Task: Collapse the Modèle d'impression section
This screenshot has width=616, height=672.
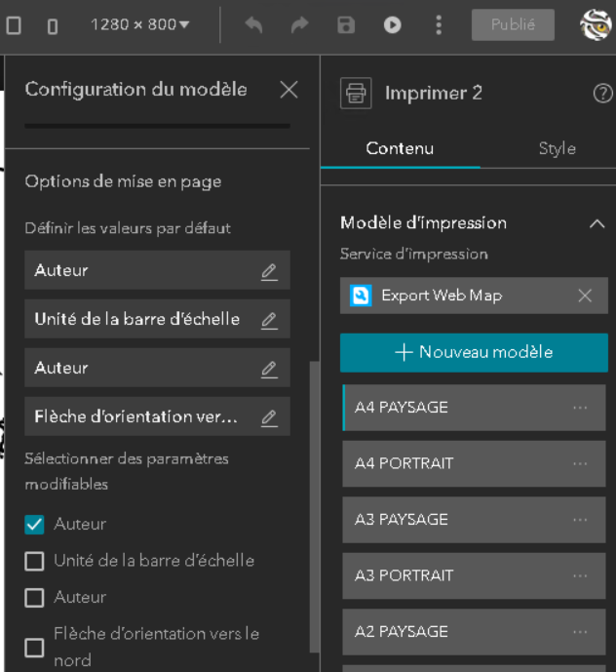Action: (597, 223)
